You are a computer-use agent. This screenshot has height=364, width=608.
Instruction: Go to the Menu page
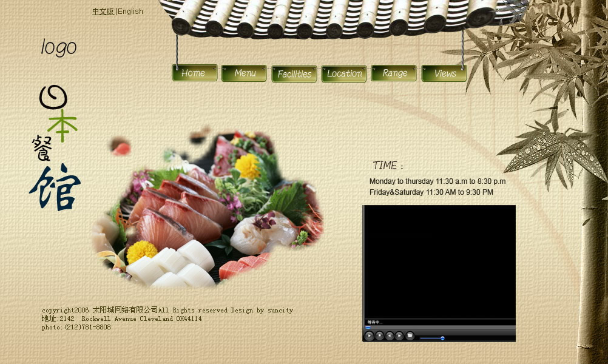click(244, 73)
